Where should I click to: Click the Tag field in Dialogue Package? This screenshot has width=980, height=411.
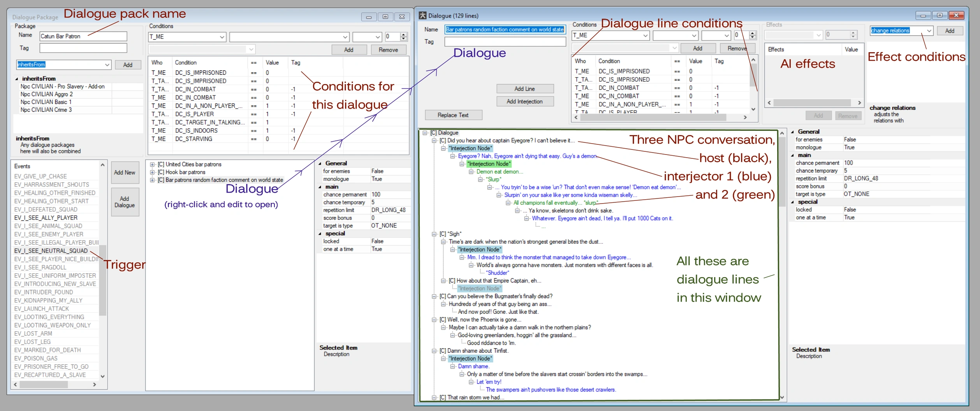coord(83,48)
